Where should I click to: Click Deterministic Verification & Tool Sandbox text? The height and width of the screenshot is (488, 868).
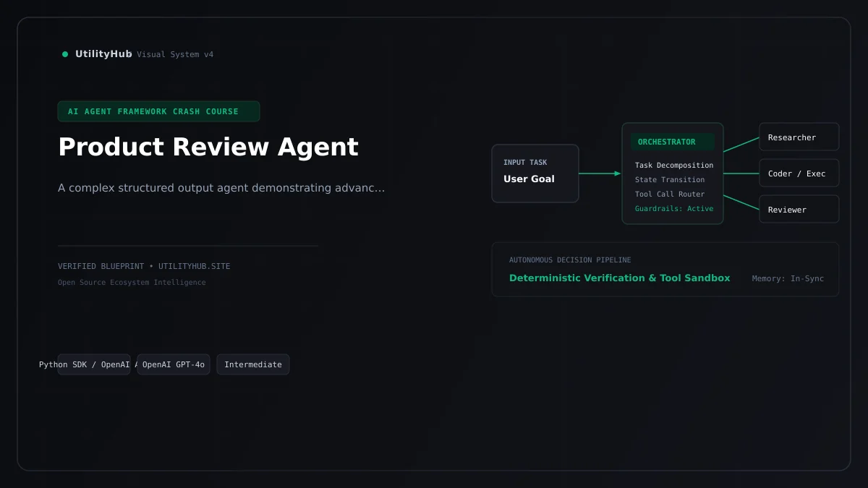pyautogui.click(x=620, y=278)
